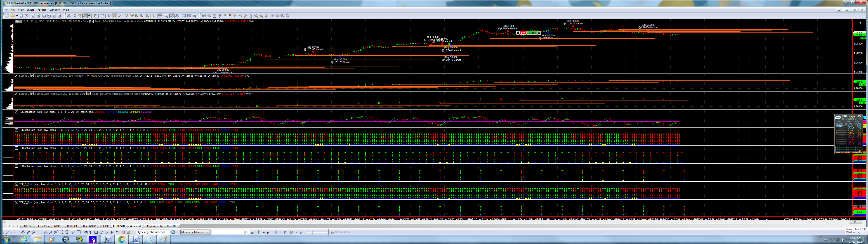Open the dropdown arrow beside step-back button
This screenshot has height=244, width=868.
tap(281, 232)
